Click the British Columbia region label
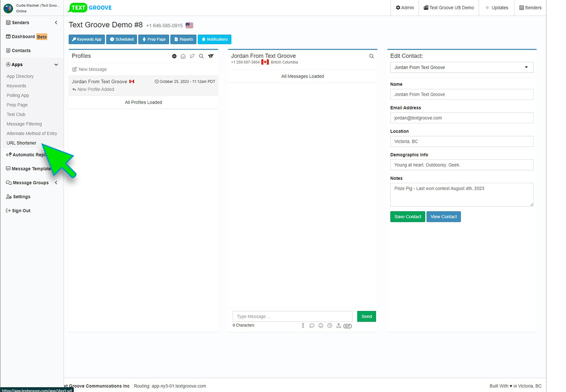566x392 pixels. 284,62
